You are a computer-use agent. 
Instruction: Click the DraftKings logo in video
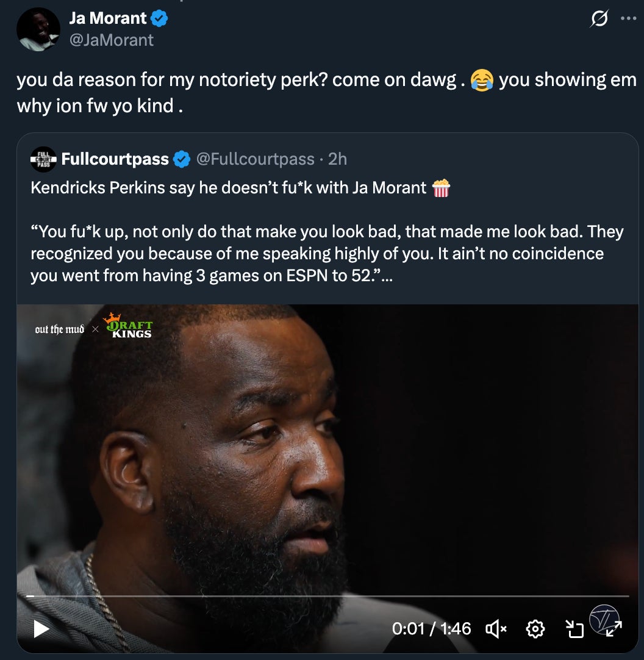(x=127, y=326)
